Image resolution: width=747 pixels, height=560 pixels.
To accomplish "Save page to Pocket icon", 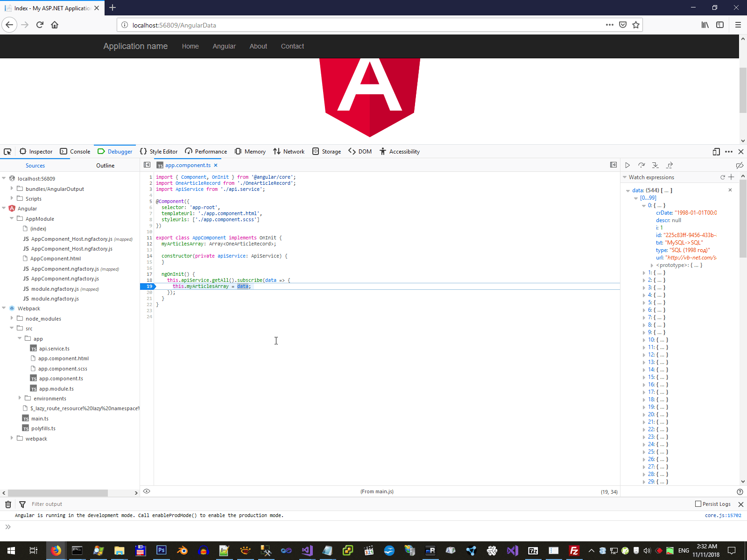I will pyautogui.click(x=623, y=25).
